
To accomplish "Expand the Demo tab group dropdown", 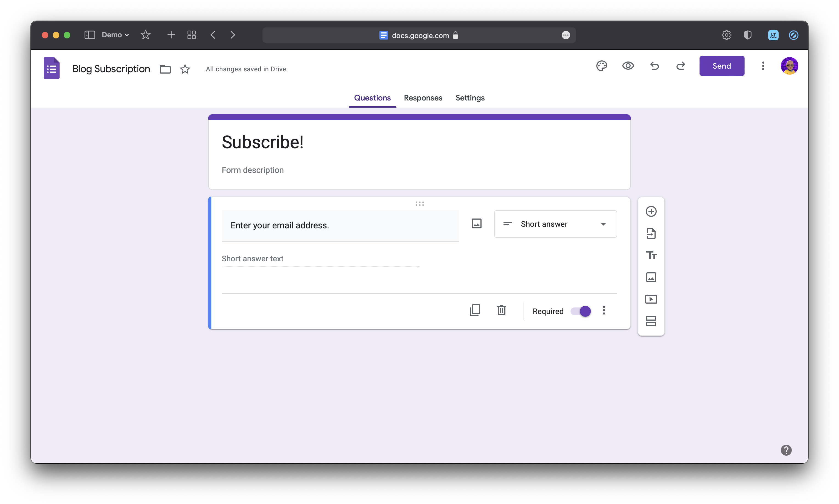I will [116, 35].
